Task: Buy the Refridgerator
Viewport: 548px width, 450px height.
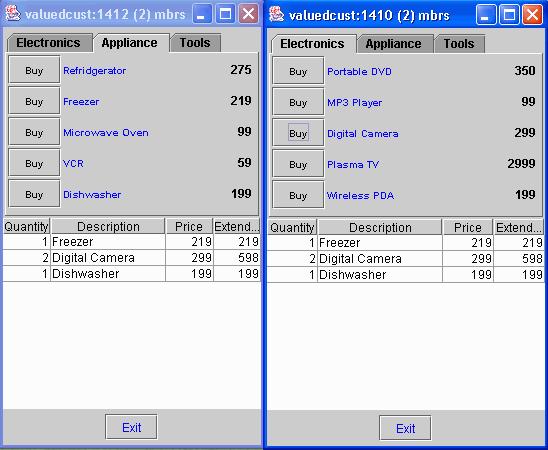Action: pos(34,70)
